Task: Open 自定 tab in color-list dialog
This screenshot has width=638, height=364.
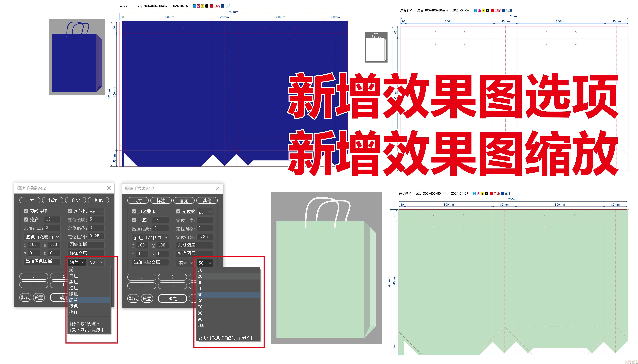Action: tap(76, 200)
